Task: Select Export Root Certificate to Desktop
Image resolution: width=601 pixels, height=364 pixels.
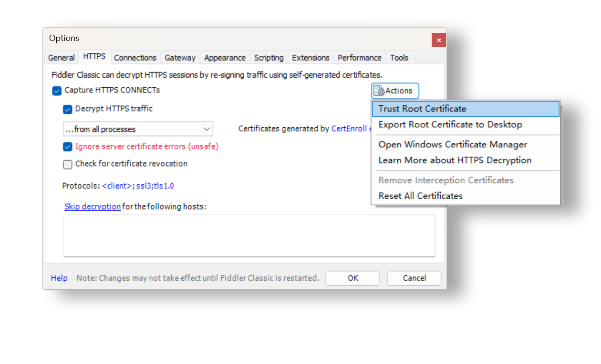Action: (x=466, y=124)
